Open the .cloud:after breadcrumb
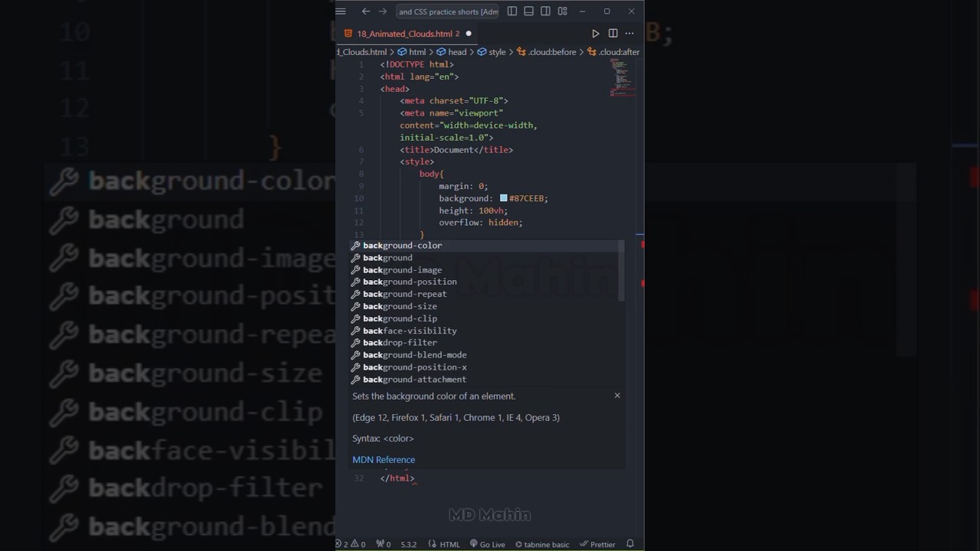This screenshot has width=980, height=551. pos(613,52)
